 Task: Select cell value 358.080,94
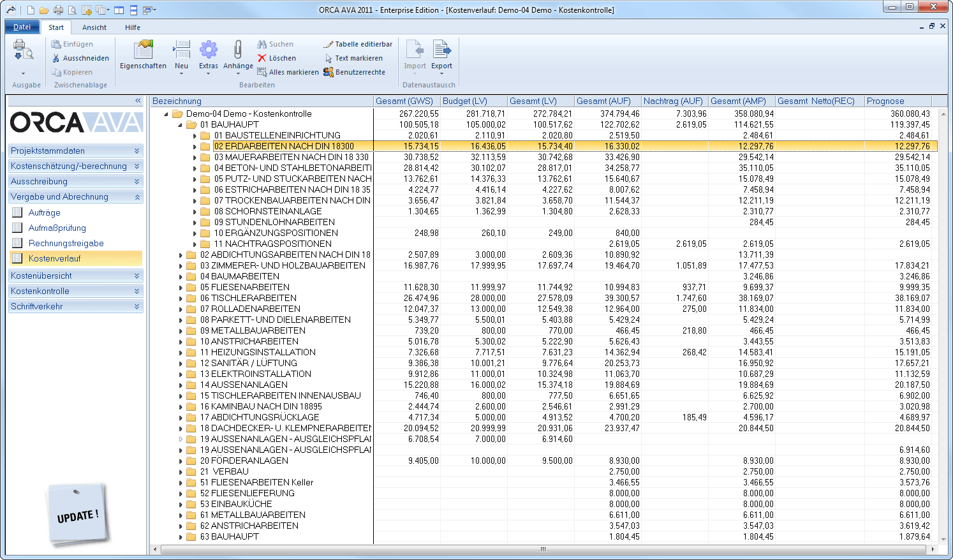(x=753, y=114)
